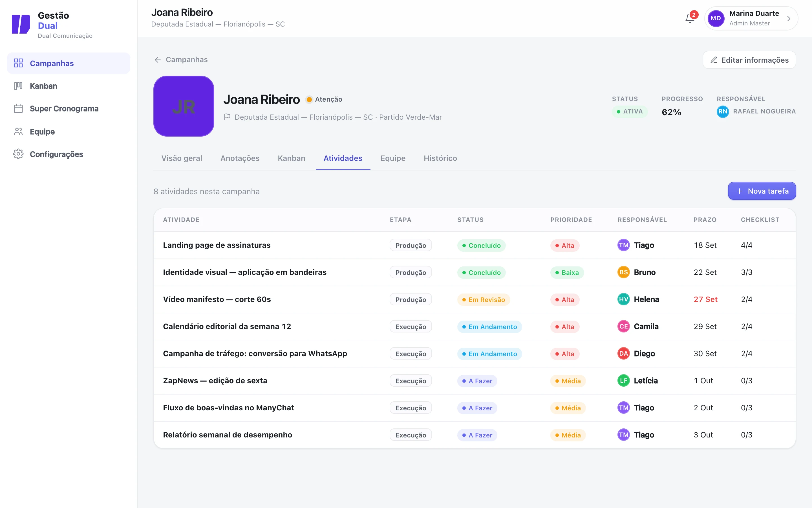Open the Landing page de assinaturas activity
Screen dimensions: 812x508
[x=217, y=245]
